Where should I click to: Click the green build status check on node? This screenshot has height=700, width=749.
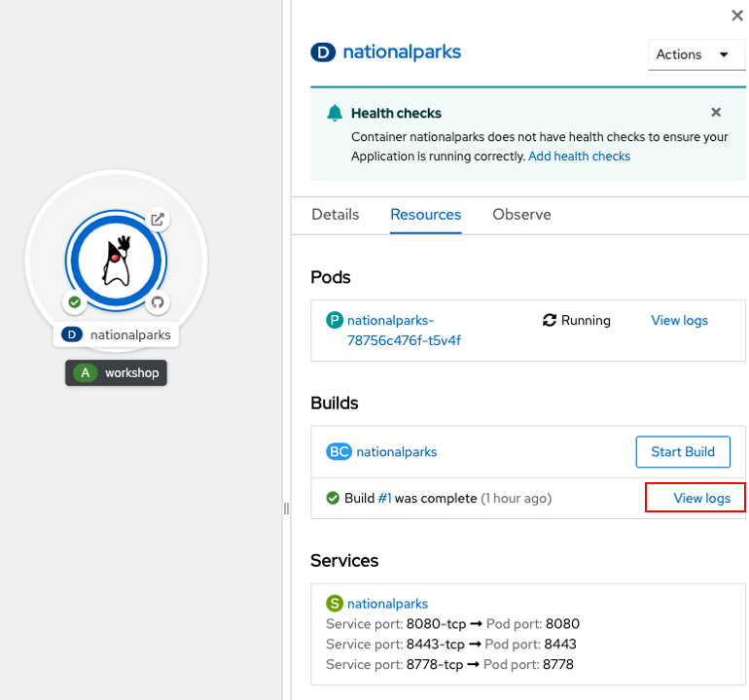point(75,302)
